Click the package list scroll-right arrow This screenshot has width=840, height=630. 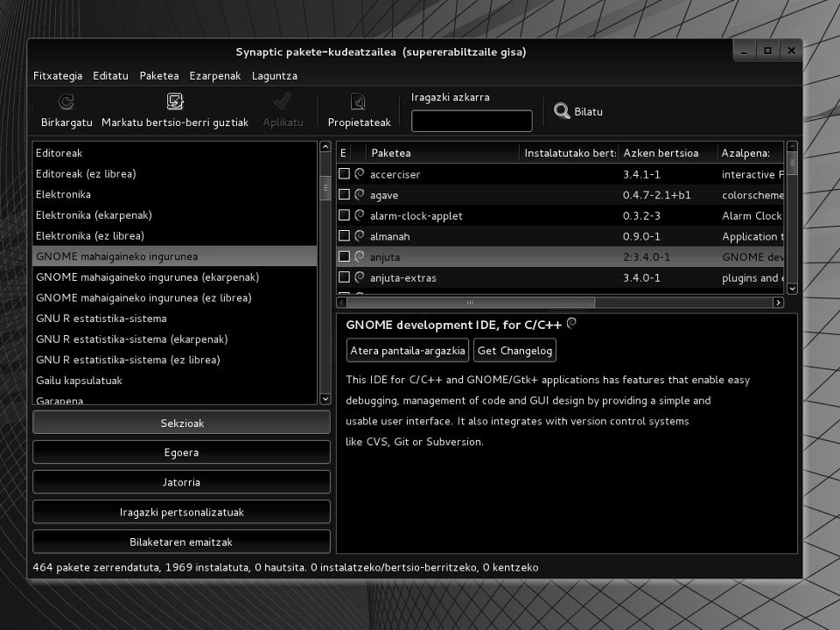point(778,303)
